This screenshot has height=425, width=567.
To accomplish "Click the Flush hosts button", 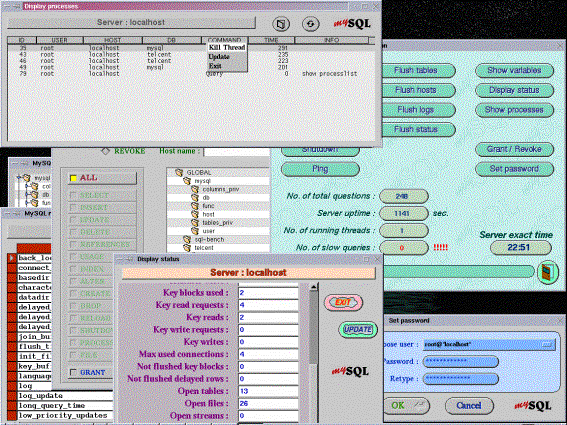I will pos(418,90).
